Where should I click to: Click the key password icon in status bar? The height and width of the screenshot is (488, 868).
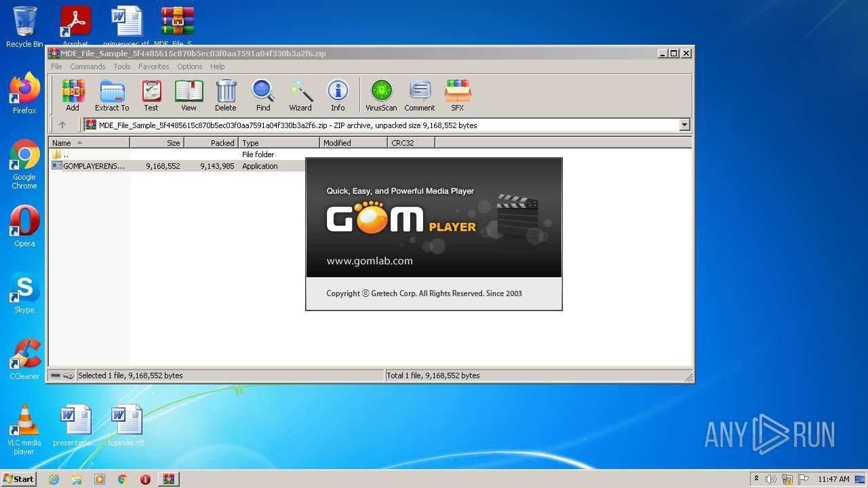pos(68,375)
